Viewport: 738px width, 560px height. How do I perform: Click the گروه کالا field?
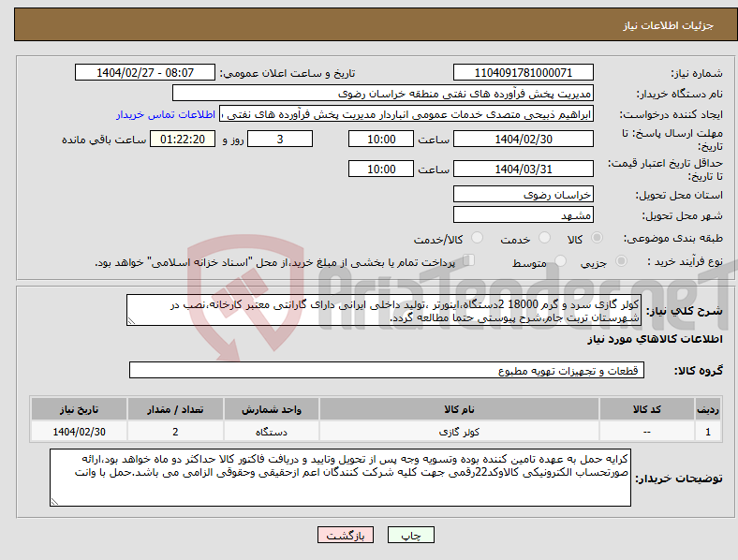pos(387,370)
